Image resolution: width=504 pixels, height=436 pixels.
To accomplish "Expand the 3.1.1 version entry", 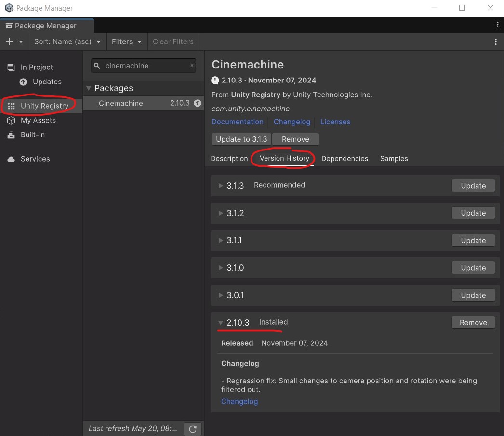I will 221,240.
